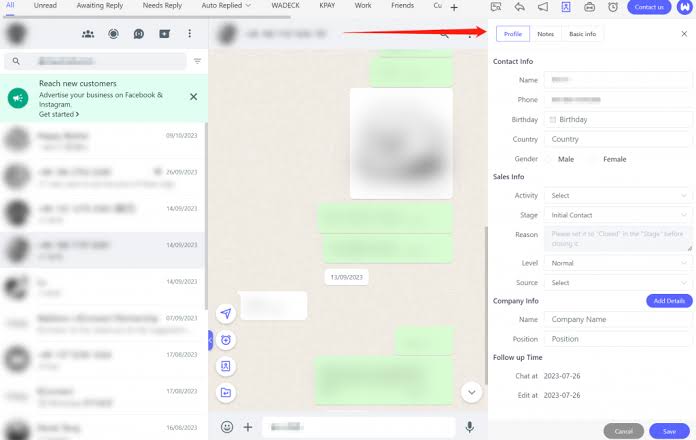Open the Level dropdown showing Normal
Image resolution: width=696 pixels, height=440 pixels.
point(618,263)
